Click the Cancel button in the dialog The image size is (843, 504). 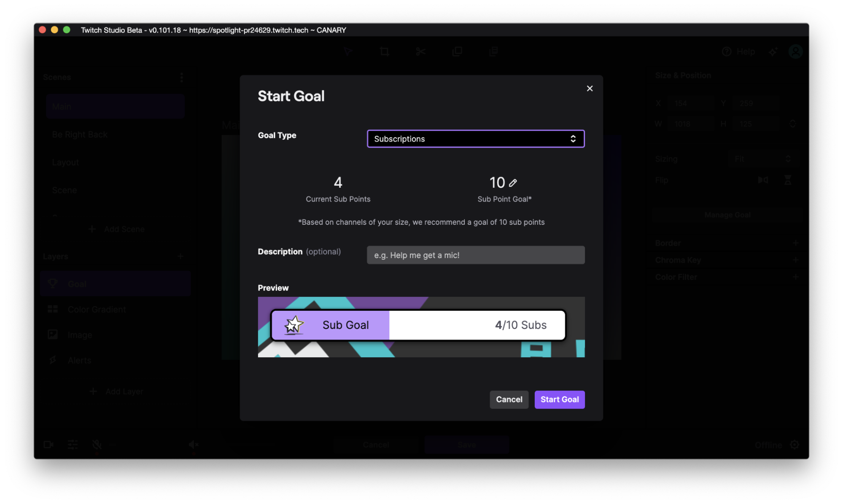coord(509,399)
